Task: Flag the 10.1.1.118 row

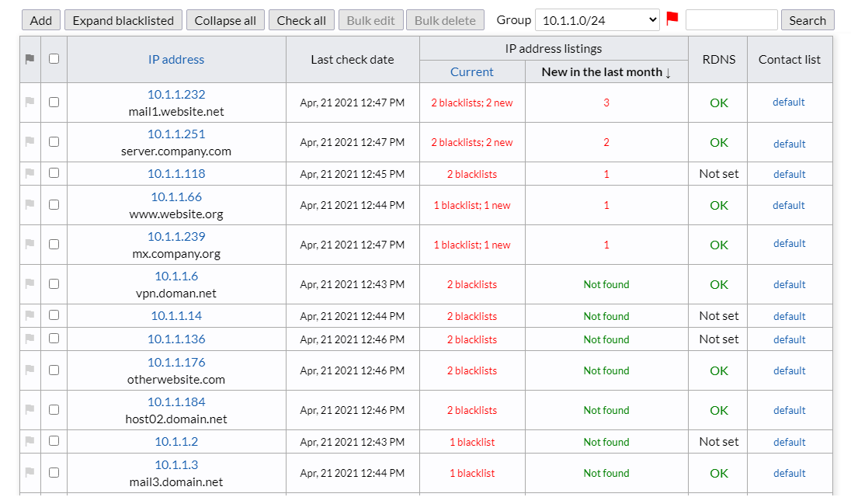Action: tap(30, 173)
